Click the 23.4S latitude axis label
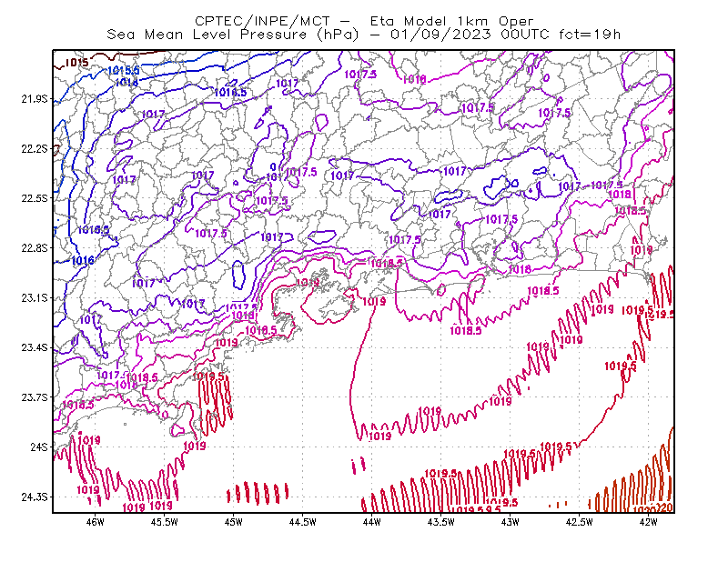 (x=35, y=347)
